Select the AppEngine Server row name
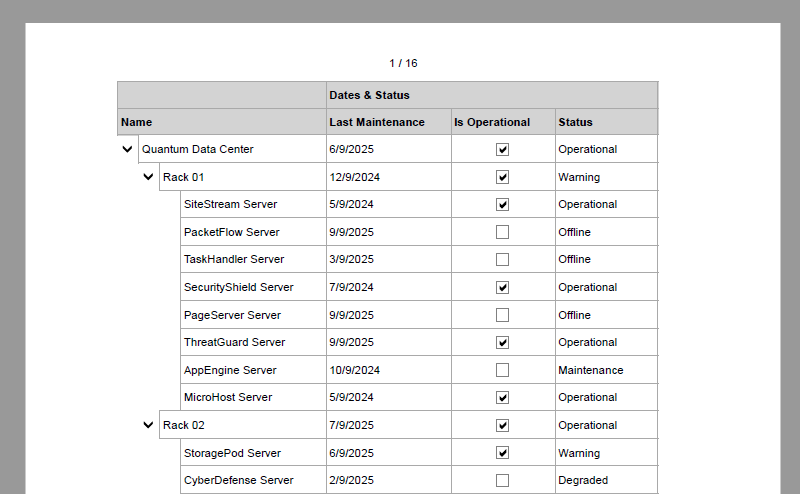The height and width of the screenshot is (494, 800). [253, 370]
